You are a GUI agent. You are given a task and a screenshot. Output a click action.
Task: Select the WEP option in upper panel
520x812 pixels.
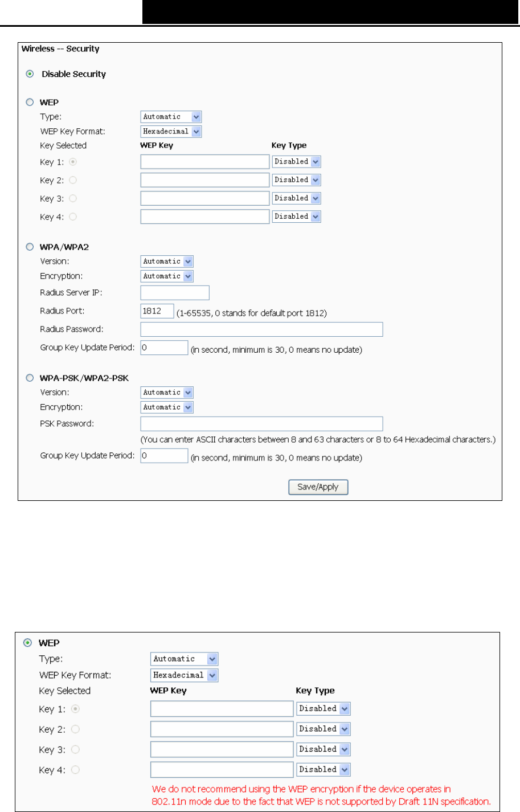(30, 103)
